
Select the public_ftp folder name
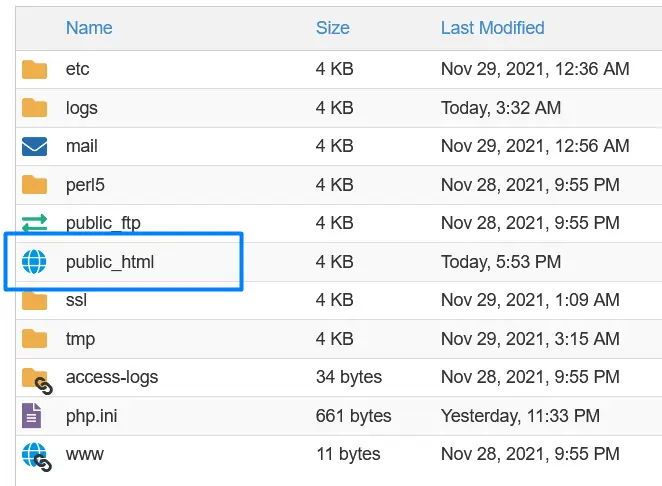104,224
